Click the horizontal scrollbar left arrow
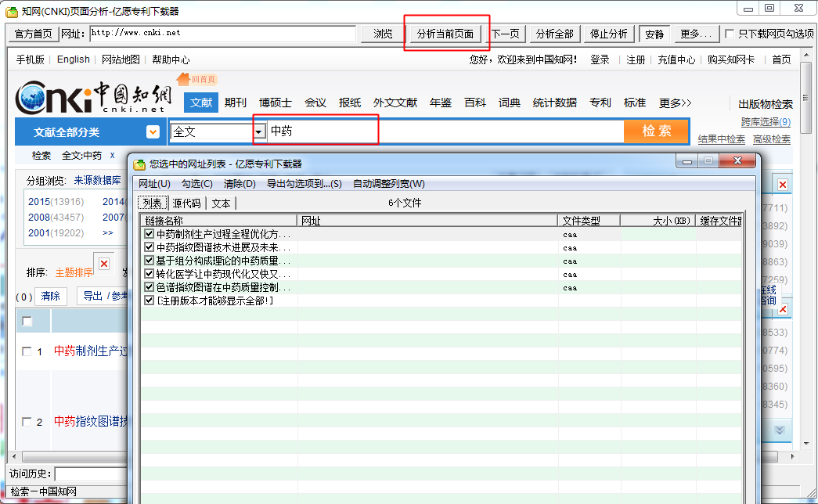This screenshot has height=504, width=818. click(14, 456)
